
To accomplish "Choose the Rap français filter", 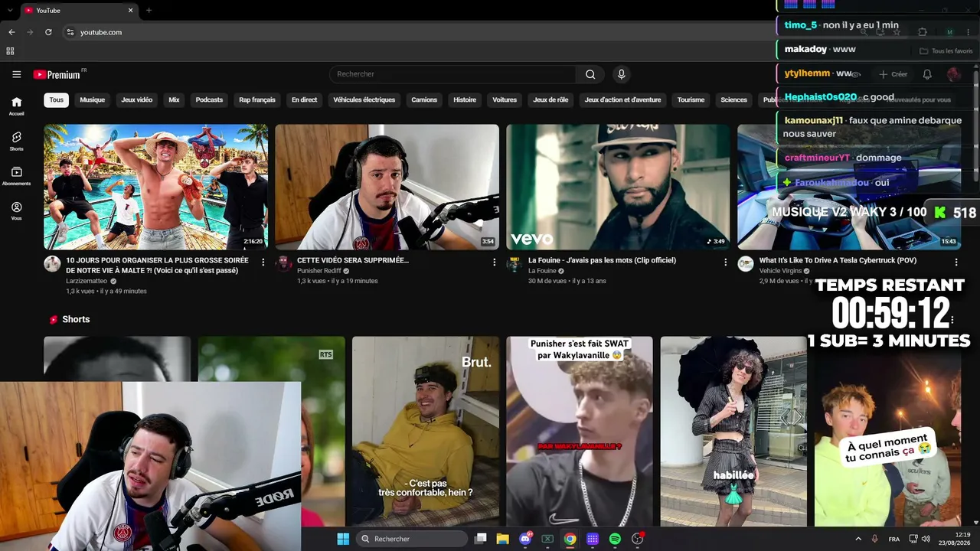I will 257,99.
